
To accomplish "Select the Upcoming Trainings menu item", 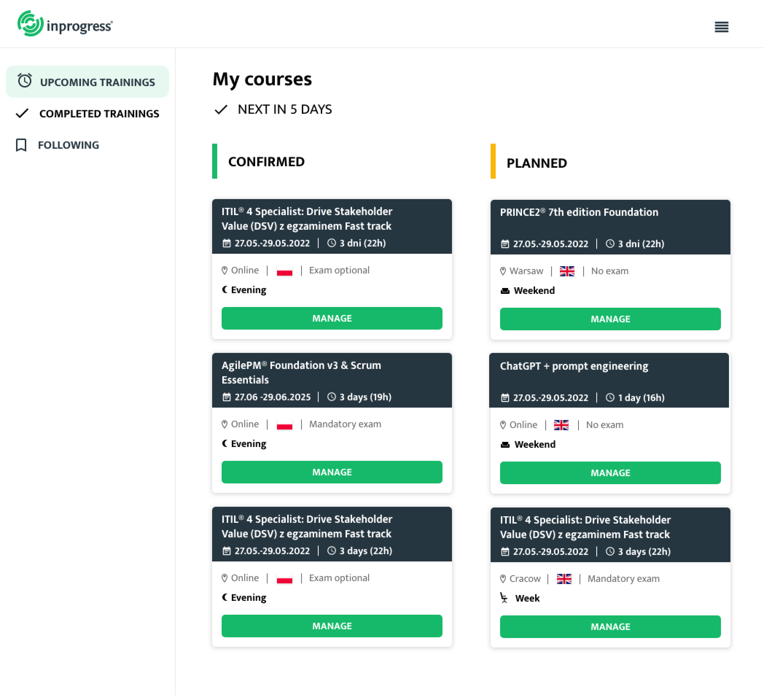I will coord(97,82).
